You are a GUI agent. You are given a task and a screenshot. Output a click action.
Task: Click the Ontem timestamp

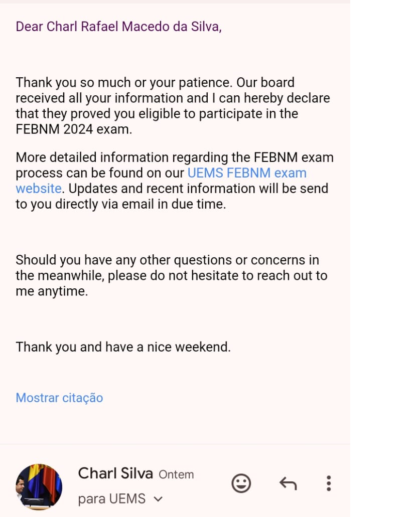click(176, 474)
